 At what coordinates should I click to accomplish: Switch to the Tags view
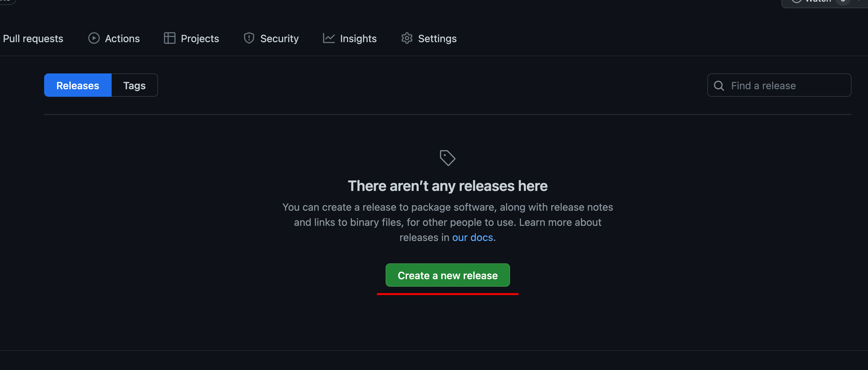point(134,85)
